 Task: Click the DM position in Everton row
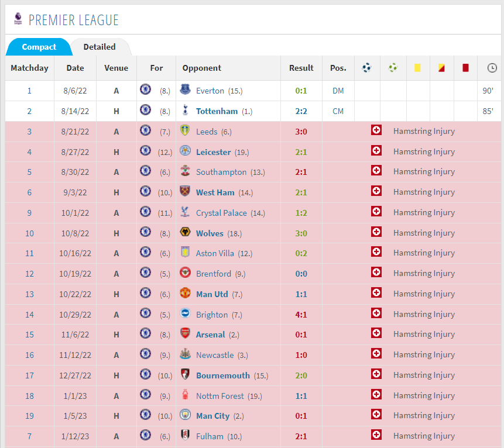click(x=338, y=91)
